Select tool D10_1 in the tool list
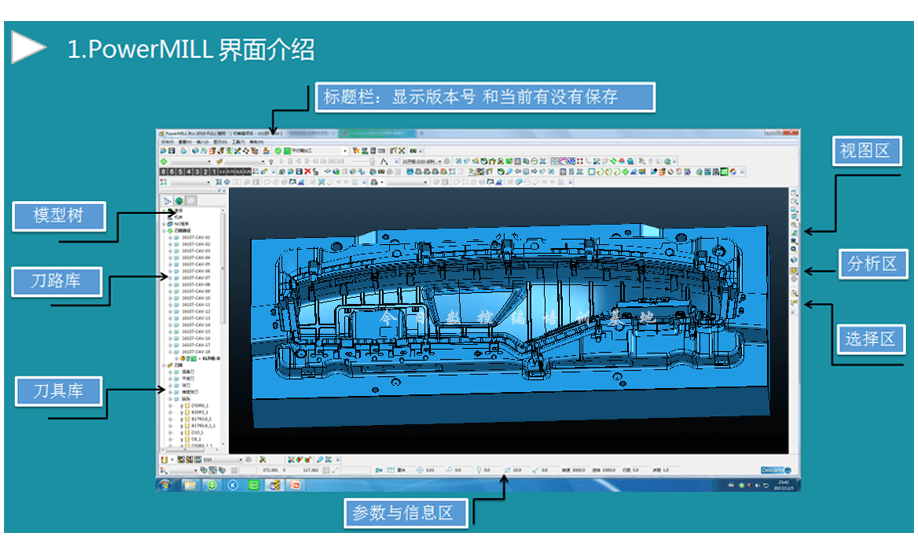This screenshot has height=536, width=918. pos(197,432)
